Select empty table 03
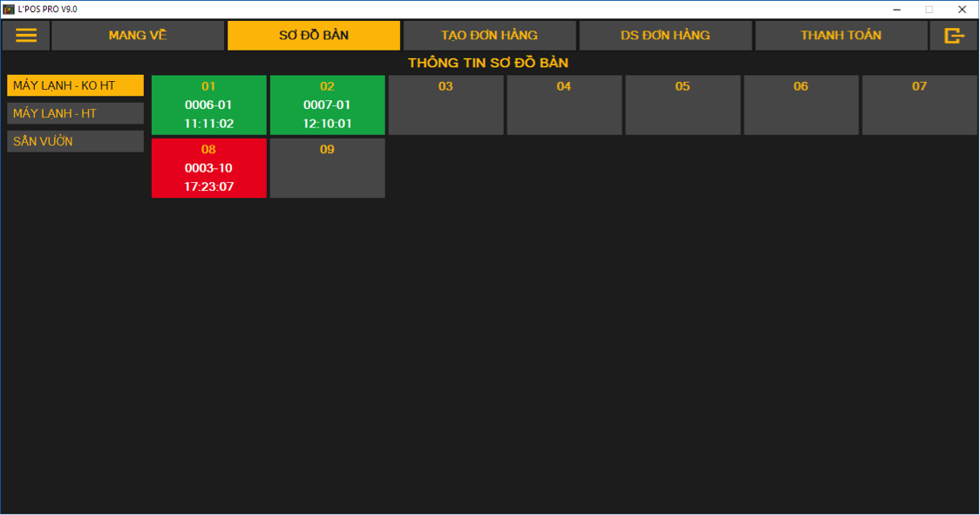Screen dimensions: 980x515 pyautogui.click(x=446, y=105)
